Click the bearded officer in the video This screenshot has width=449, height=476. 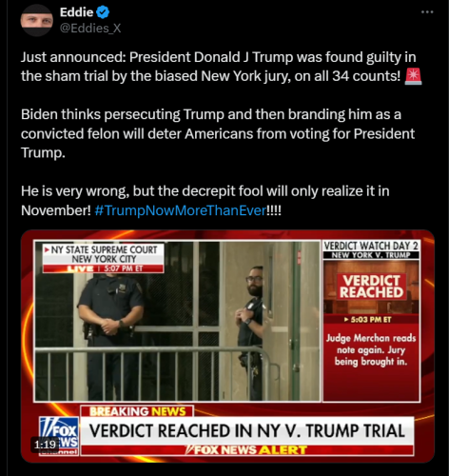[x=250, y=333]
